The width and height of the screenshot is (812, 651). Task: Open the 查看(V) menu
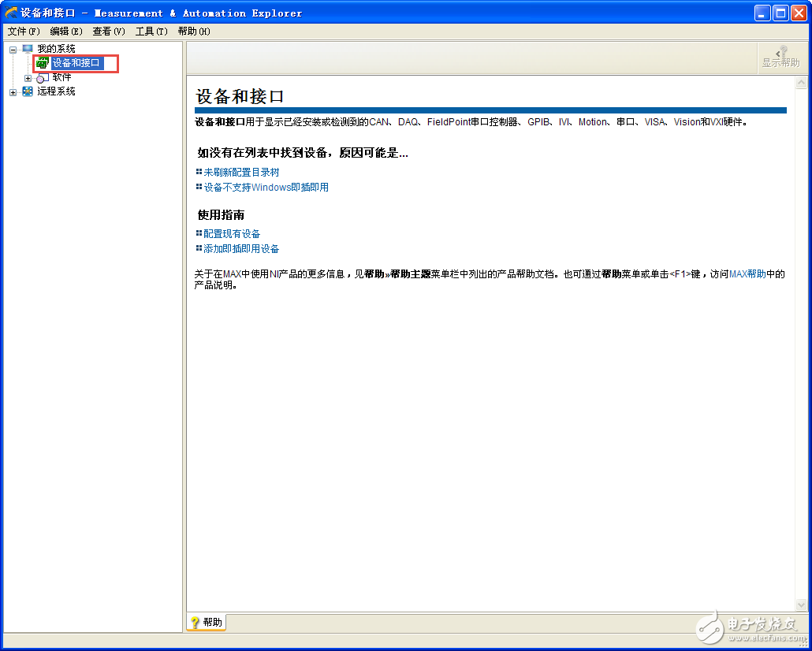click(x=109, y=31)
